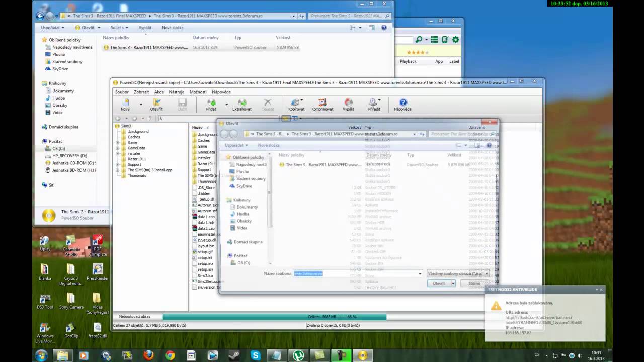This screenshot has width=644, height=362.
Task: Select SkyDrive in the Explorer sidebar
Action: (60, 69)
